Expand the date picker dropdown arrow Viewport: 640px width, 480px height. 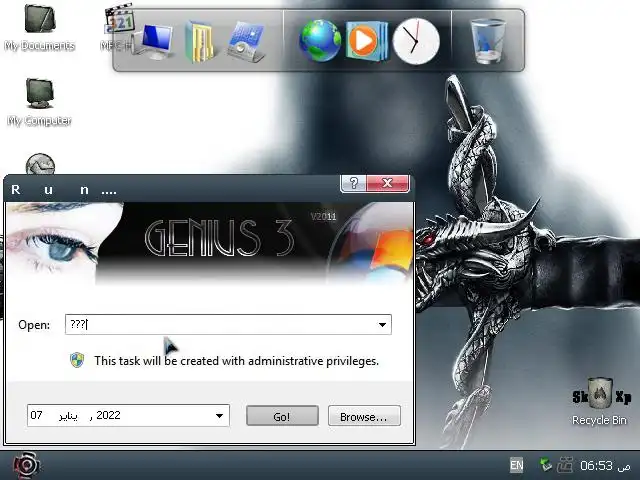pos(220,416)
